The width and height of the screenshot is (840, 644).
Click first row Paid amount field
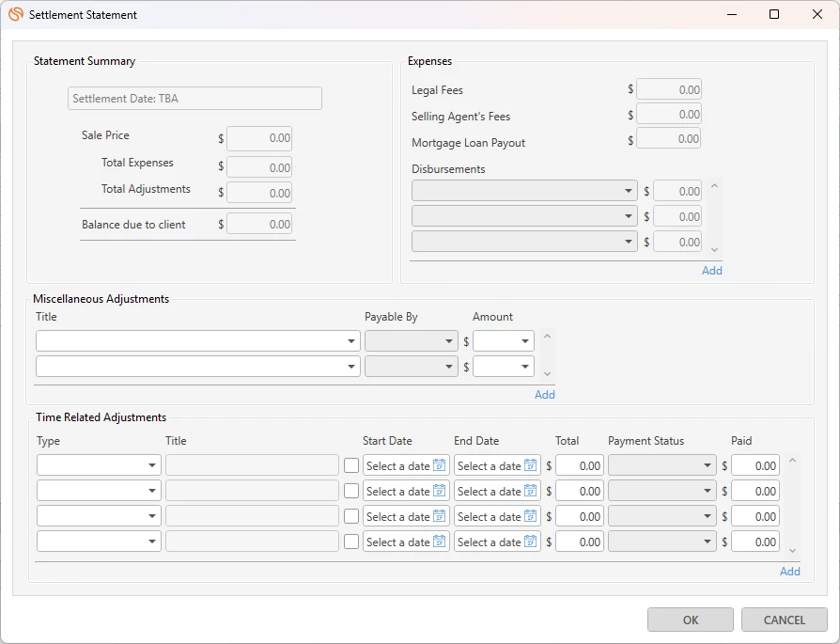coord(755,465)
